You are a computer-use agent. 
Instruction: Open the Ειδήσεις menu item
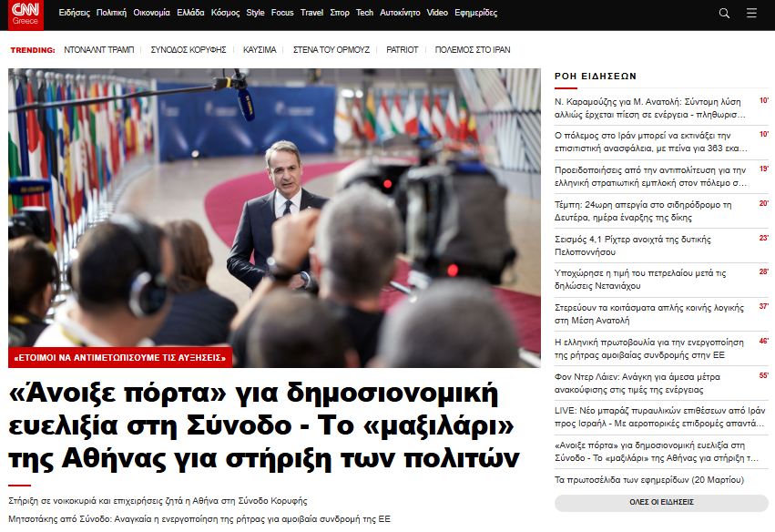(x=74, y=14)
